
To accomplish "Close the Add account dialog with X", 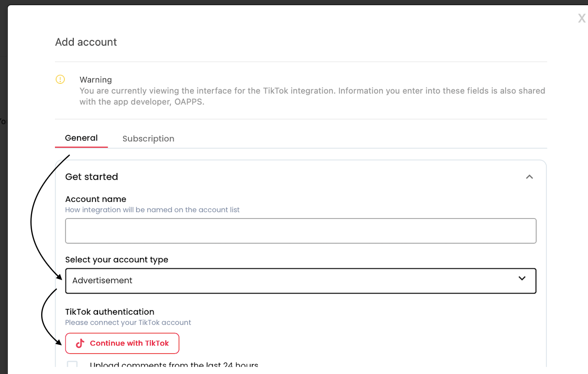I will [582, 19].
